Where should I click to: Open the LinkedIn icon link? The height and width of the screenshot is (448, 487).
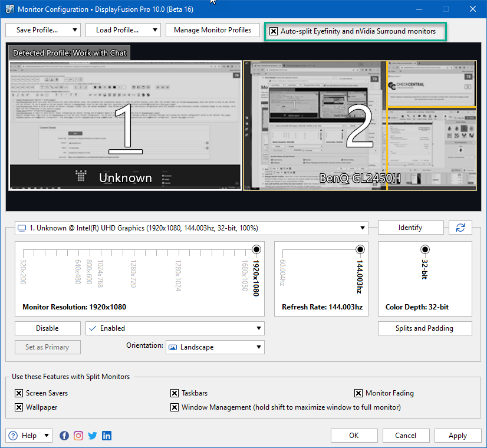[x=107, y=436]
